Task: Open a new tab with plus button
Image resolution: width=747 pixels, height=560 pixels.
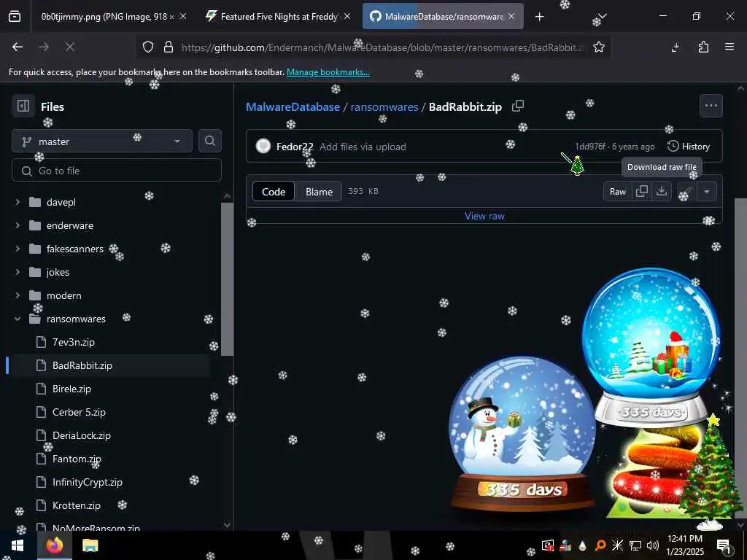Action: coord(539,17)
